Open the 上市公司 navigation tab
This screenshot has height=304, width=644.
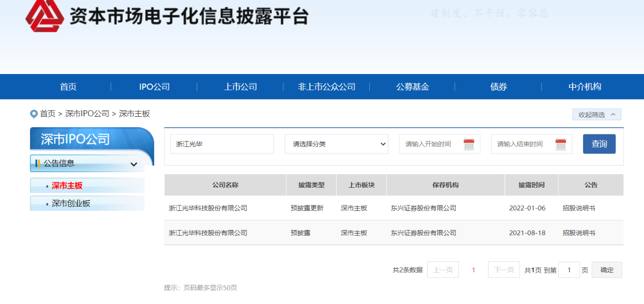coord(240,87)
